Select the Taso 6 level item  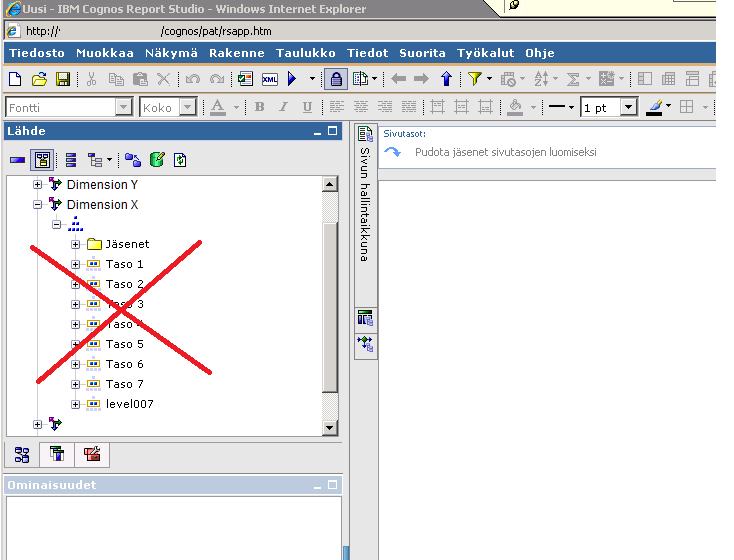pyautogui.click(x=124, y=364)
